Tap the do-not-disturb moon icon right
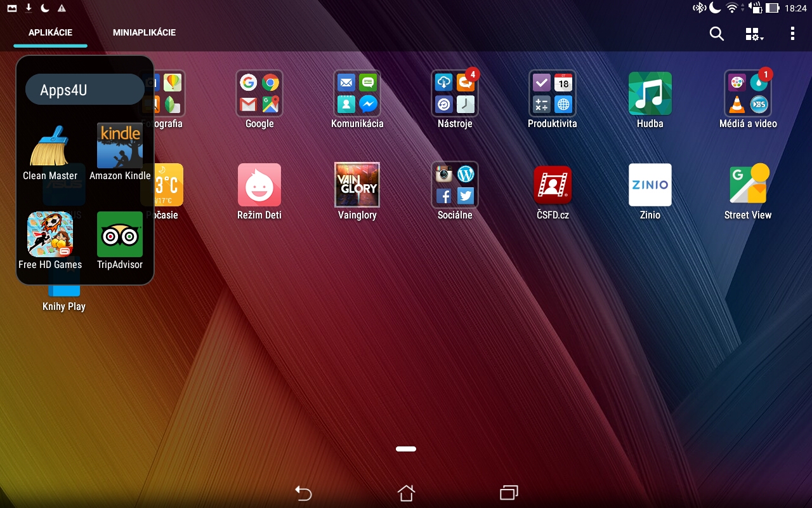 (715, 8)
